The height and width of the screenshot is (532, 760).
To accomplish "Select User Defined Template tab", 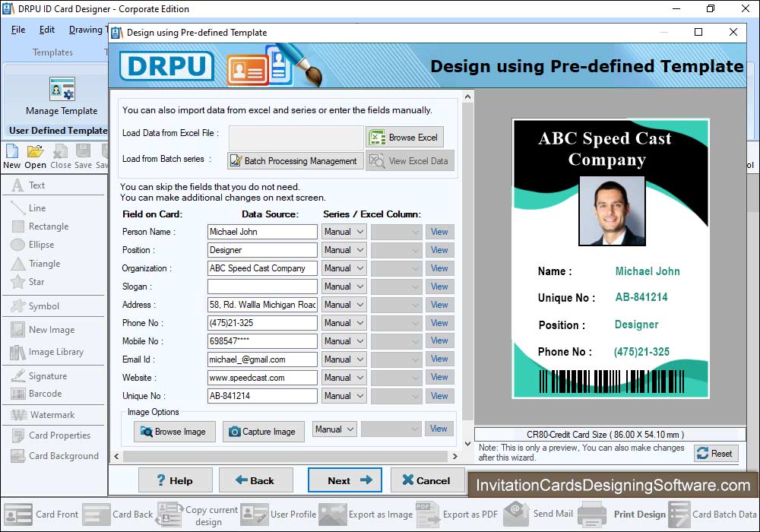I will coord(58,130).
